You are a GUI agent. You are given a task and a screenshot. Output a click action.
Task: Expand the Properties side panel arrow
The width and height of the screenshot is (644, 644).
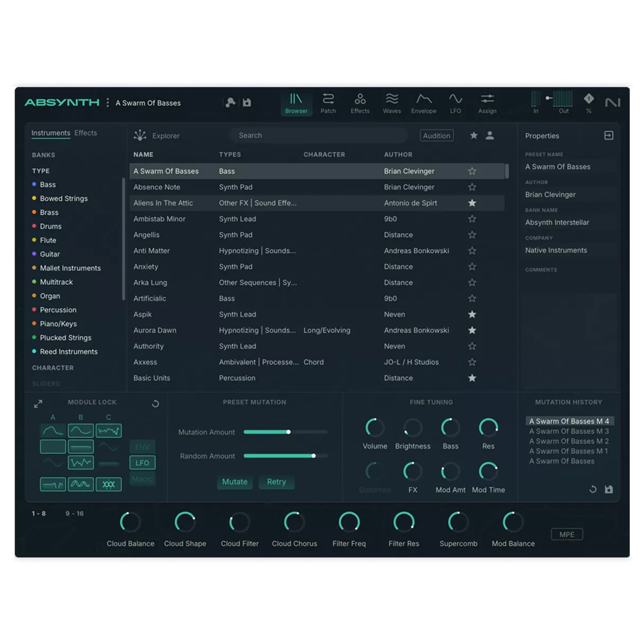(609, 135)
